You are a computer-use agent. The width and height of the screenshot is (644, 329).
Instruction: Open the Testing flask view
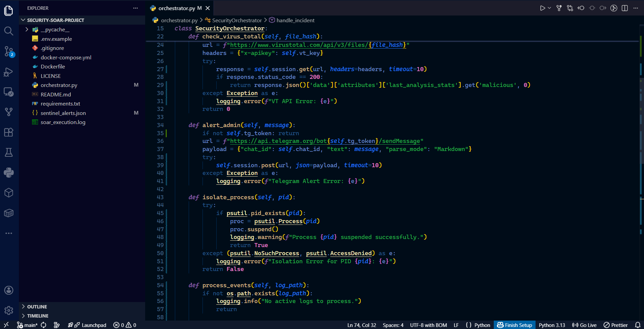click(9, 152)
